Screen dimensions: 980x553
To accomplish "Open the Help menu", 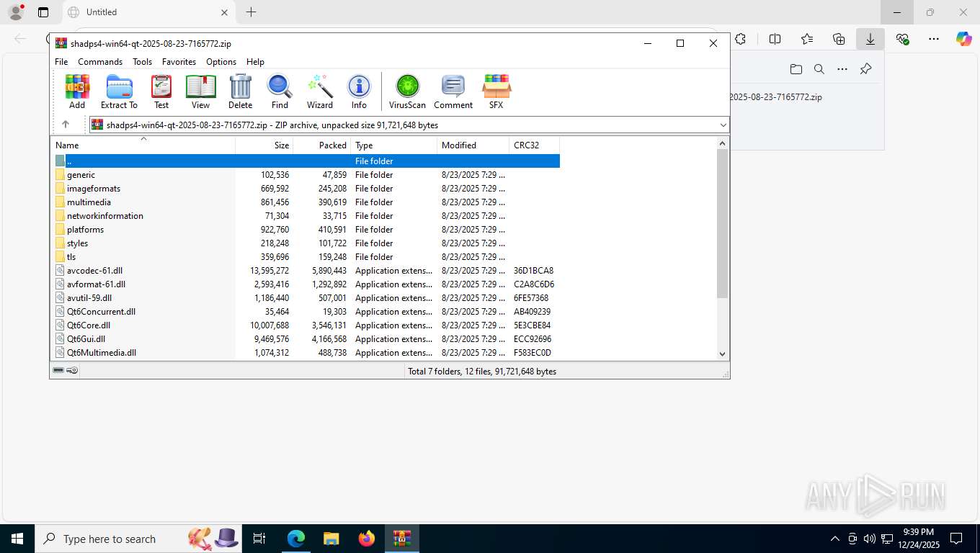I will [x=255, y=62].
